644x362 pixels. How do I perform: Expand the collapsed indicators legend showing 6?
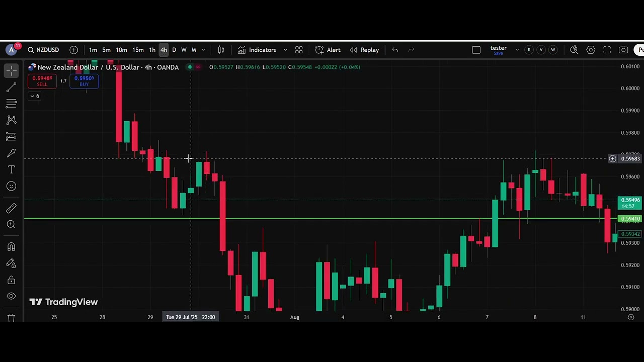(35, 96)
